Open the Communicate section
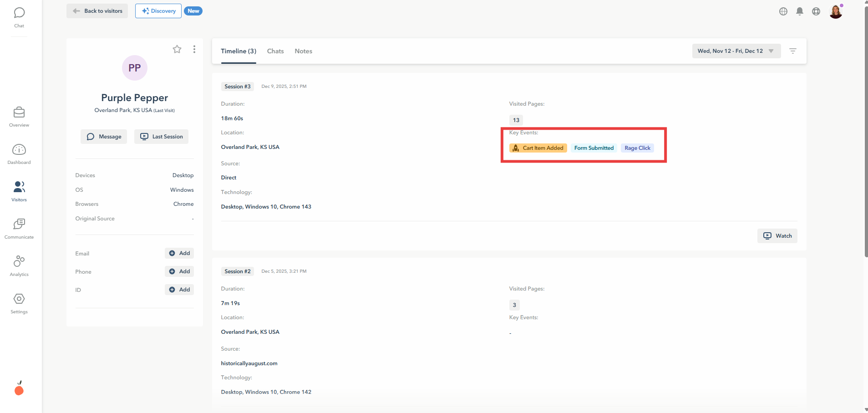 19,225
